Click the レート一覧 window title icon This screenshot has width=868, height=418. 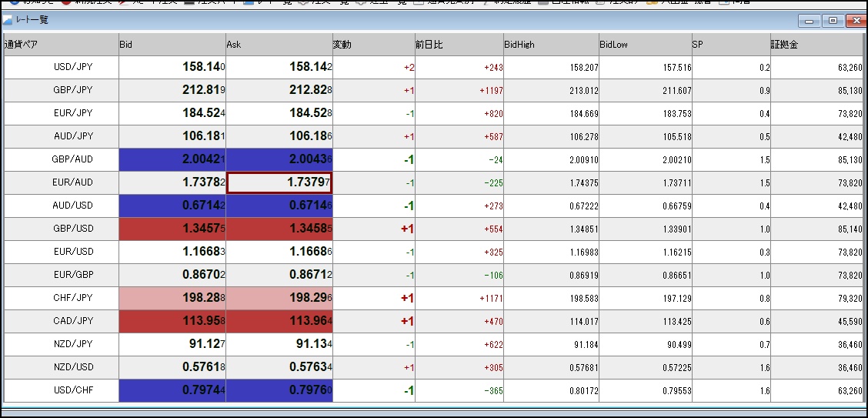pos(8,20)
